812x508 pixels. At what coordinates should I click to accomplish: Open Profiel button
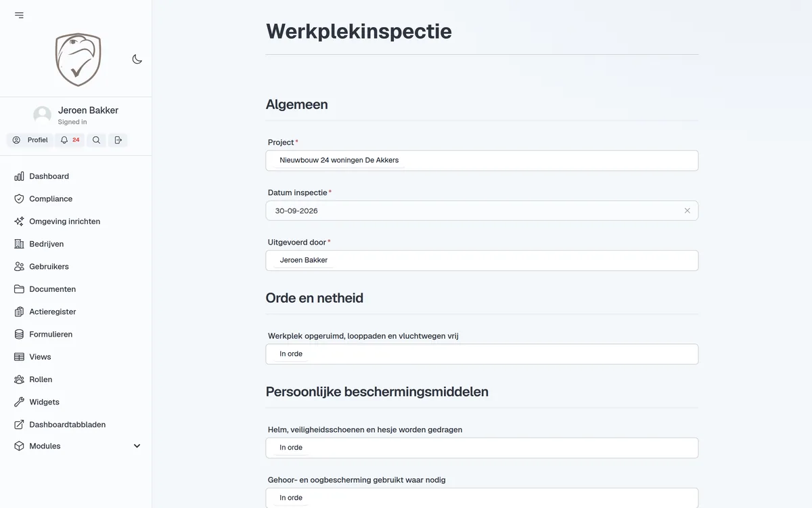point(30,140)
